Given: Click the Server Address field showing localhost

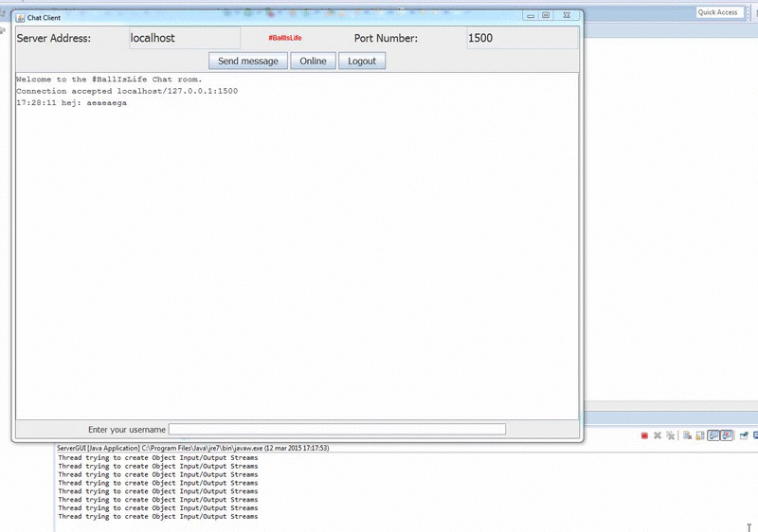Looking at the screenshot, I should (185, 38).
